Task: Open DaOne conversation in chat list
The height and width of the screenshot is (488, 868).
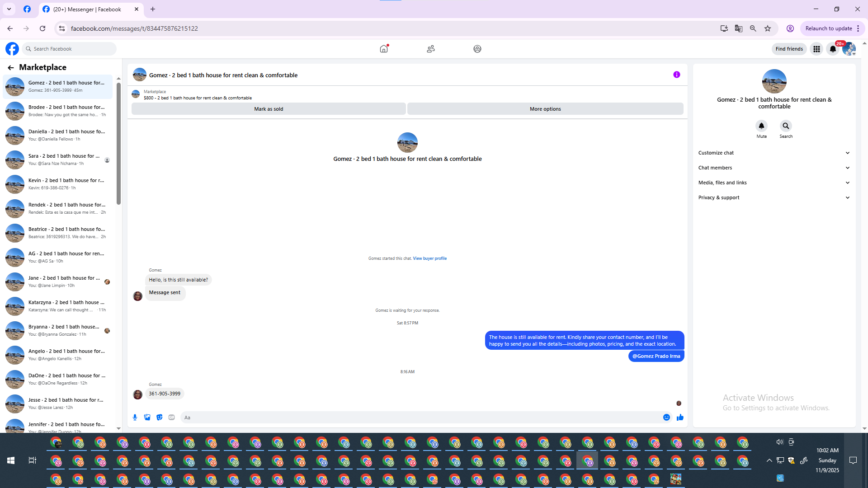Action: (58, 380)
